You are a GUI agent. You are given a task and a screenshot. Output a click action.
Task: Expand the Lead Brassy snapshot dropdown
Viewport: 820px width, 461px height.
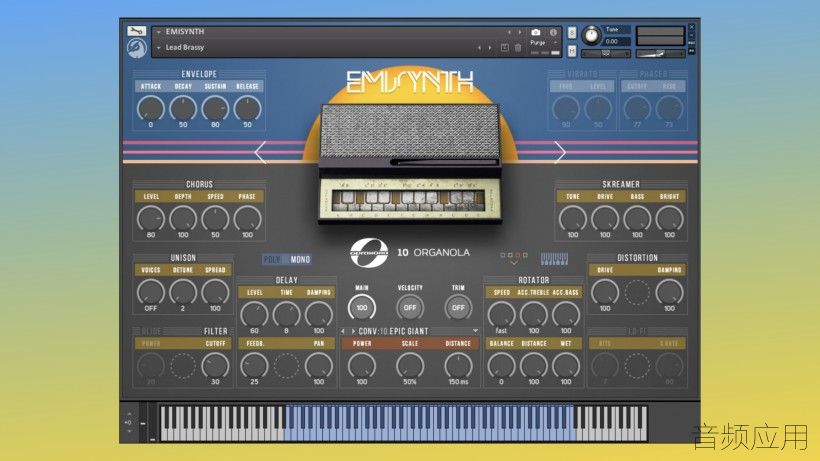coord(158,48)
